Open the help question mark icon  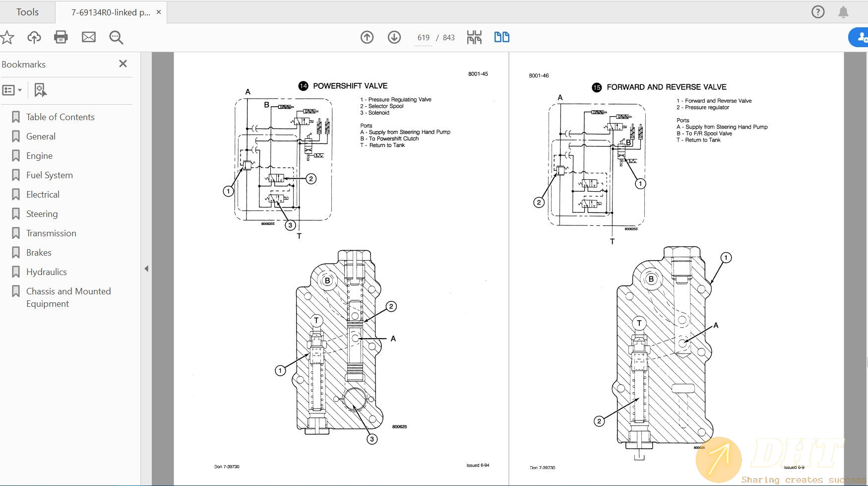(818, 12)
